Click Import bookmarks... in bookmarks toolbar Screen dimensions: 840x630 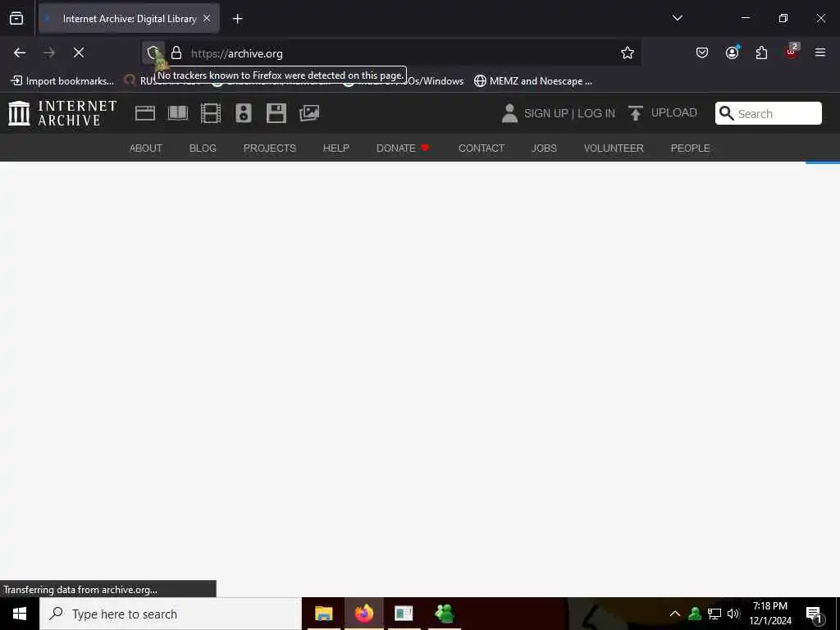[62, 81]
